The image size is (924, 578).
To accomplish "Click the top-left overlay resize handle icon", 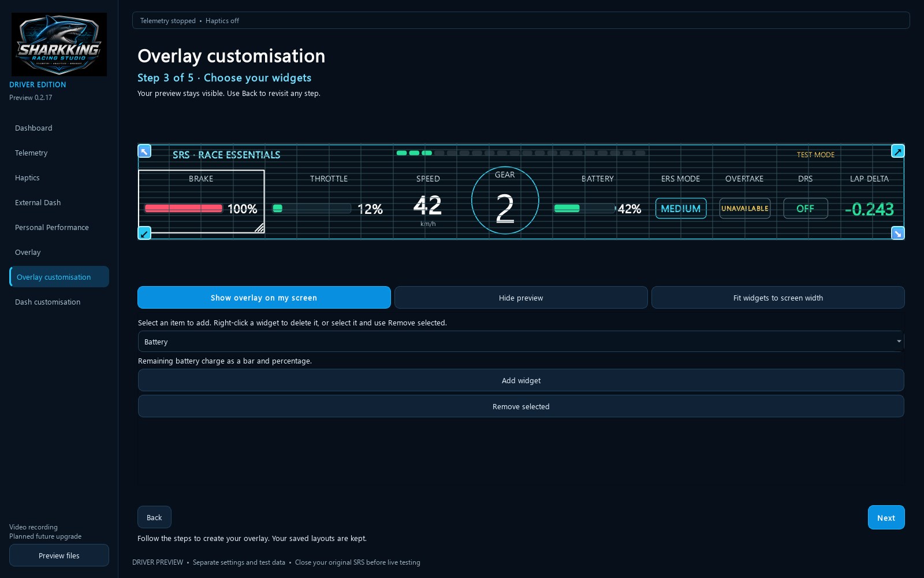I will pyautogui.click(x=144, y=151).
